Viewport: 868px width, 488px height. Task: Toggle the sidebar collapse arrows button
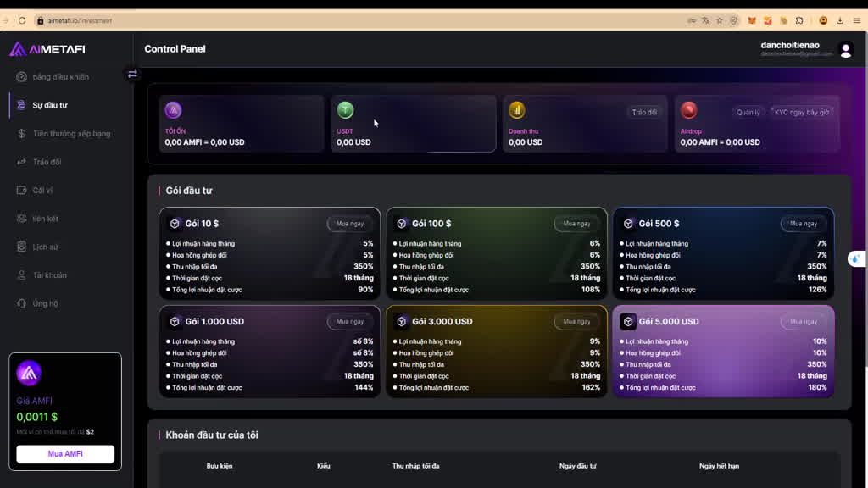pyautogui.click(x=132, y=74)
